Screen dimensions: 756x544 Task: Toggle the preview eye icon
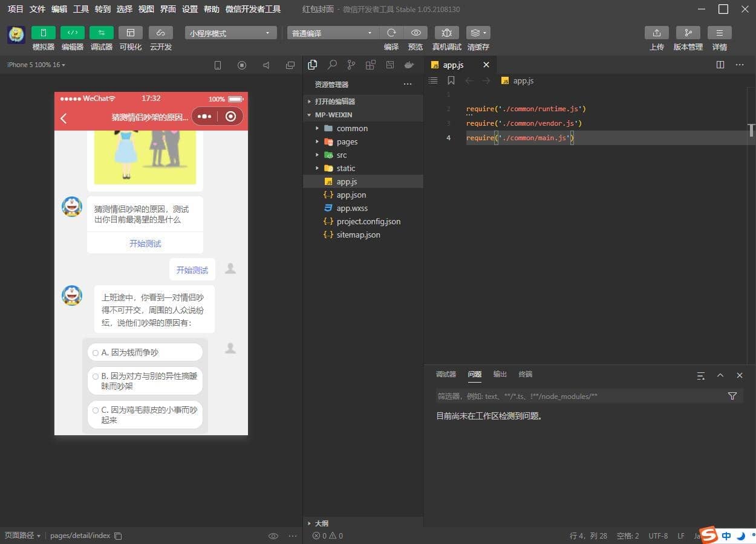415,33
